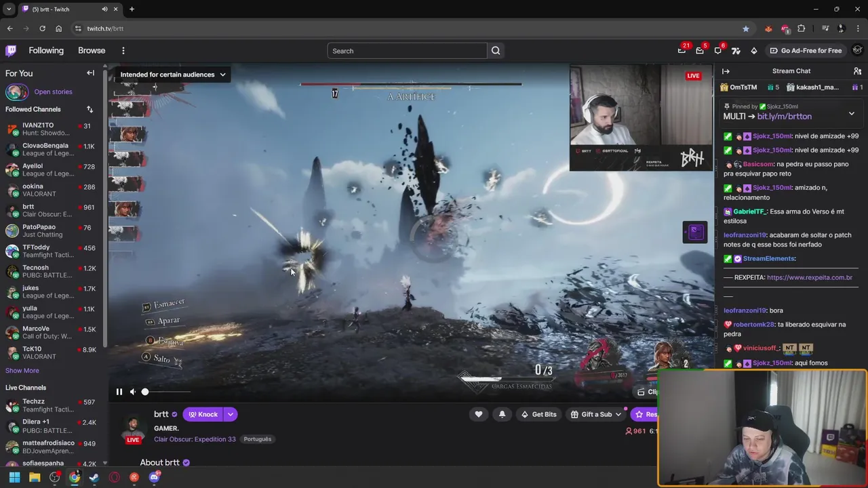Image resolution: width=868 pixels, height=488 pixels.
Task: Expand Intended for certain audiences notice
Action: coord(173,75)
